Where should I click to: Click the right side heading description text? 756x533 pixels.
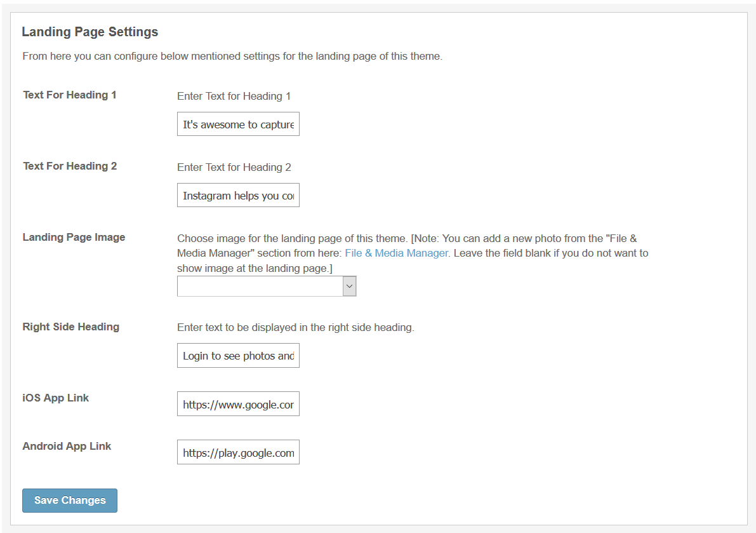295,328
